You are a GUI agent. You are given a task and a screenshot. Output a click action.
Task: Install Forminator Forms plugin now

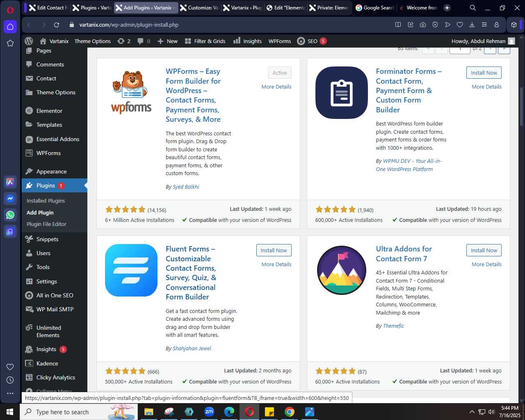484,73
